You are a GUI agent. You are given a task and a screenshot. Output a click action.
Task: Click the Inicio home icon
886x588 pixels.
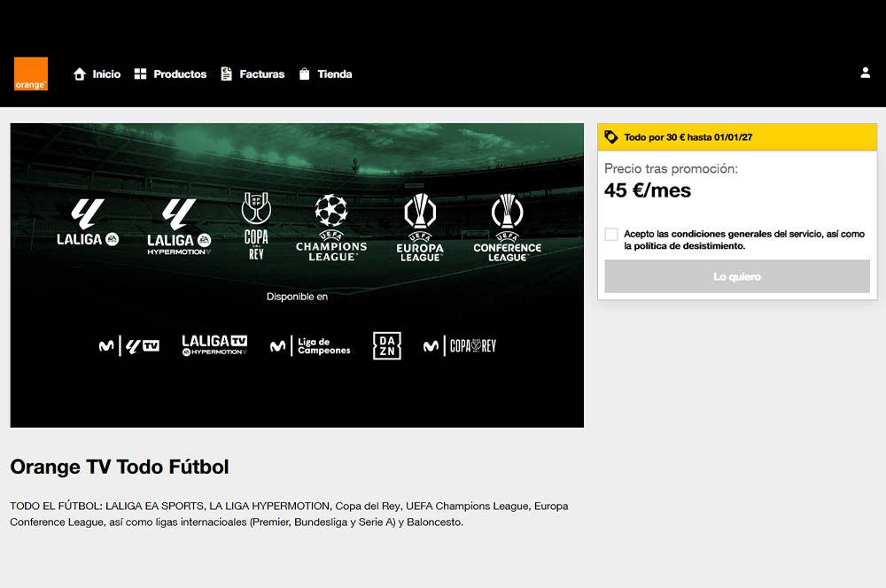(80, 74)
